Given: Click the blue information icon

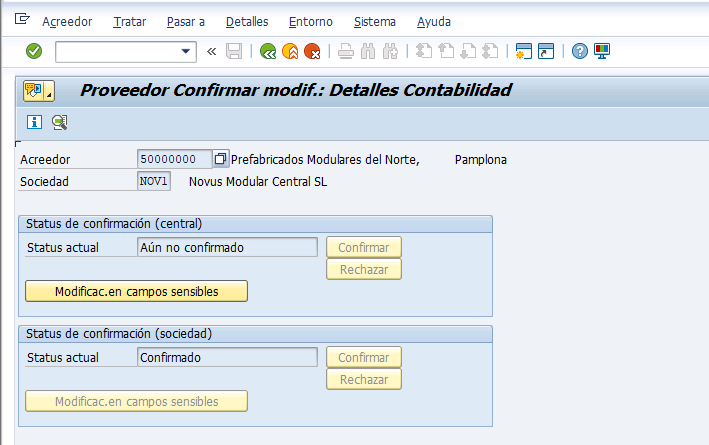Looking at the screenshot, I should tap(34, 122).
